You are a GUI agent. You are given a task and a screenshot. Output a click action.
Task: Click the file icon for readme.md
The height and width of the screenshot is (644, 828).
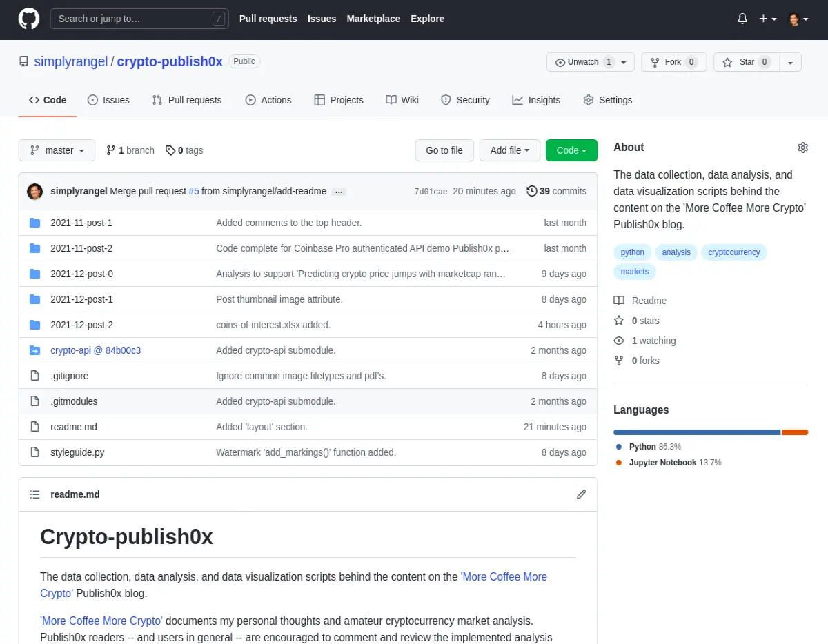(35, 427)
